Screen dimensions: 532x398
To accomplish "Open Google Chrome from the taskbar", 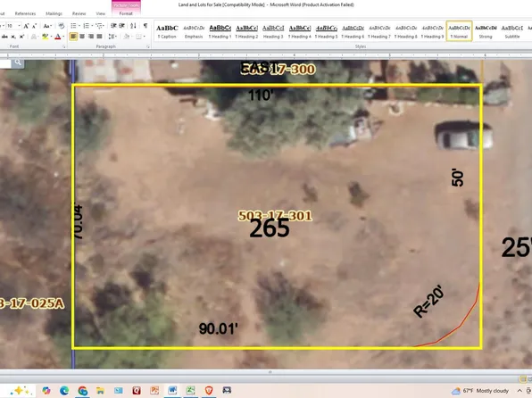I will click(82, 391).
